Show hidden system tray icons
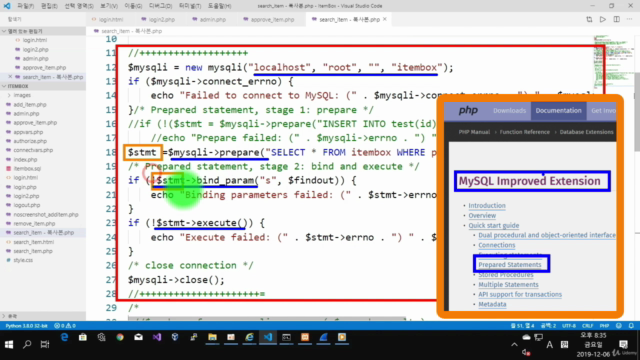640x360 pixels. (x=514, y=344)
